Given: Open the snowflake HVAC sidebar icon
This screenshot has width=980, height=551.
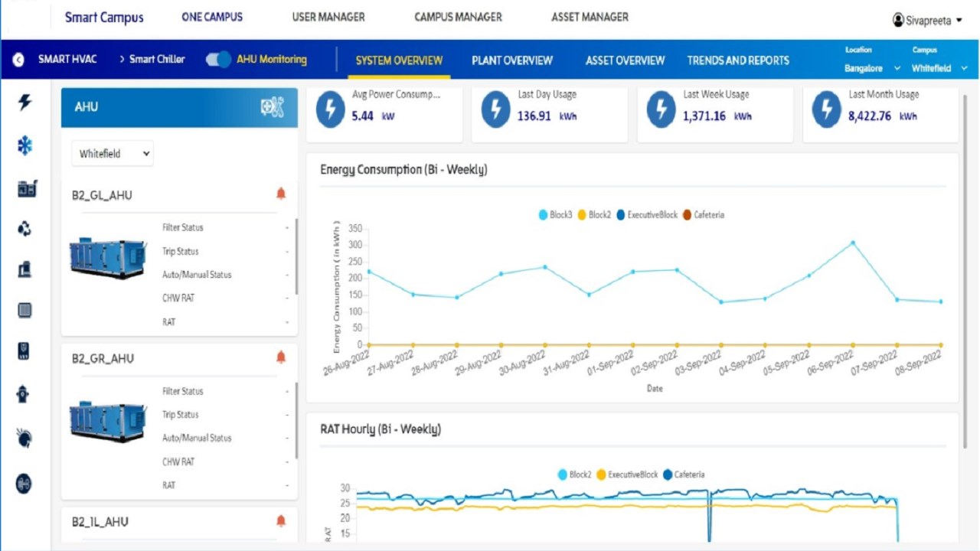Looking at the screenshot, I should (24, 145).
